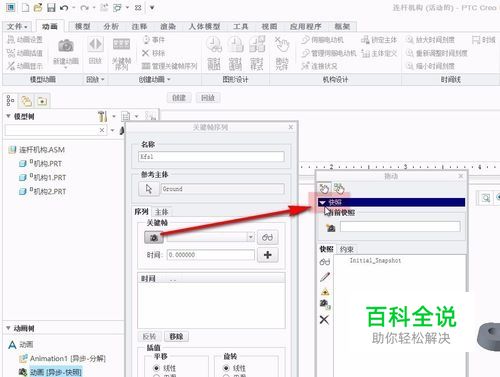The image size is (500, 377).
Task: Click the keyframe snapshot camera button
Action: (154, 237)
